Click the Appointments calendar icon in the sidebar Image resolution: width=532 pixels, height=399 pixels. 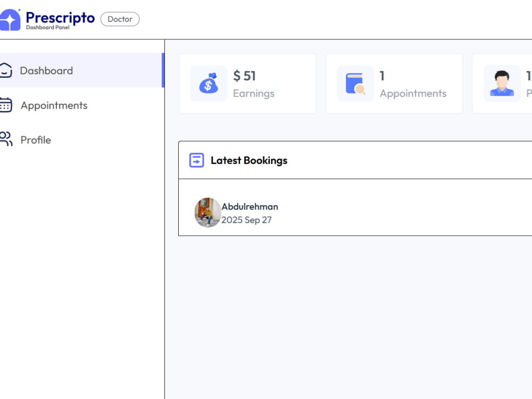pyautogui.click(x=6, y=105)
